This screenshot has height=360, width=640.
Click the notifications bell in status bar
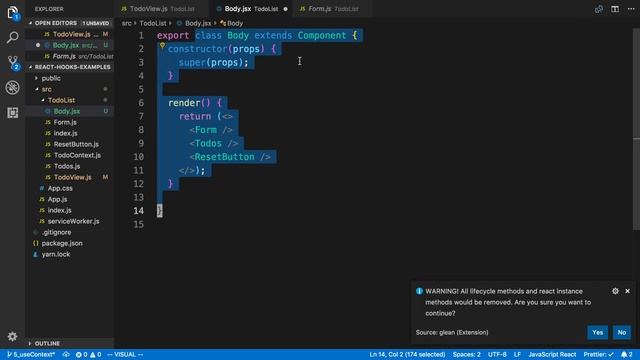(x=627, y=354)
